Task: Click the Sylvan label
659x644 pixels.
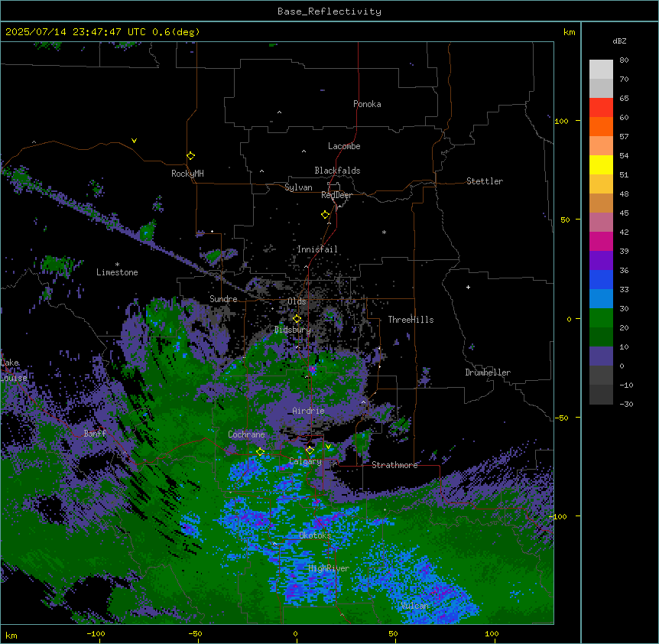Action: [x=298, y=187]
